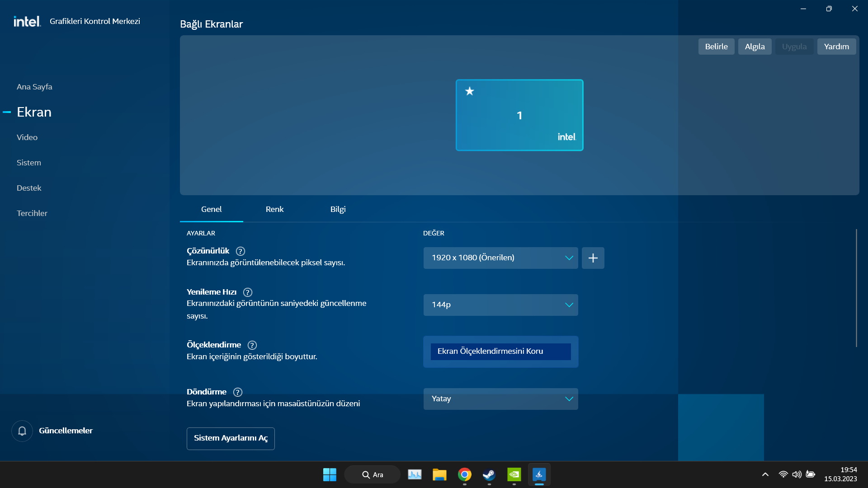Switch to the Renk tab

click(274, 209)
